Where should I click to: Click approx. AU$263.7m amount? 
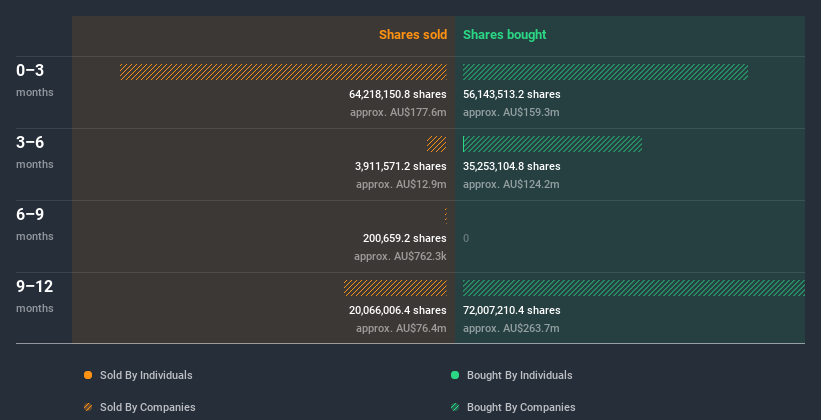(x=511, y=328)
